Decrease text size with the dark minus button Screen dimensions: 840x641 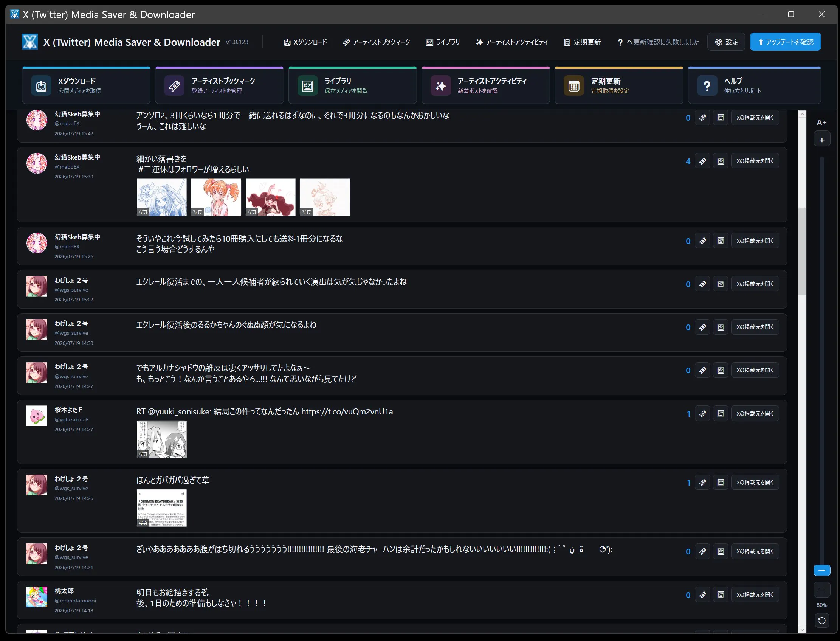tap(822, 590)
